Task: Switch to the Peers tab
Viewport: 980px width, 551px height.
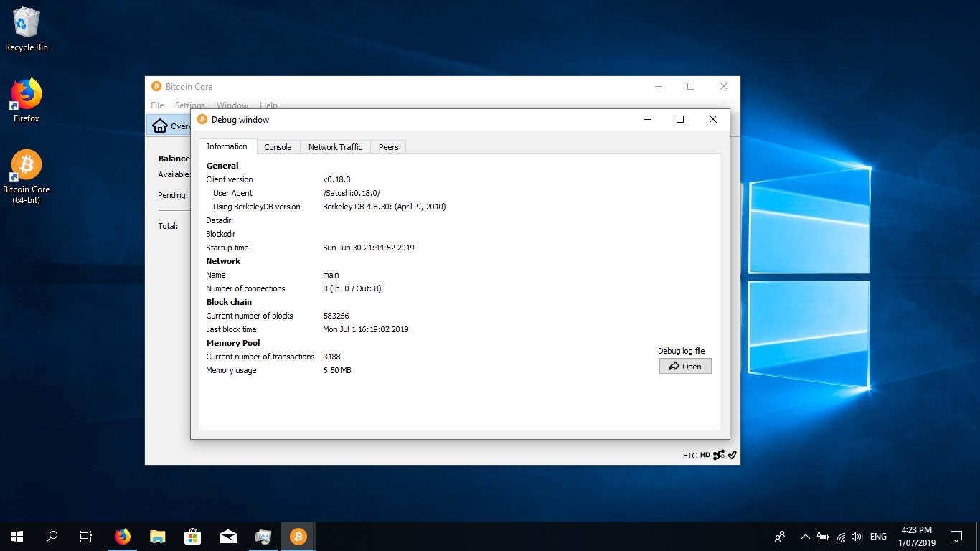Action: pyautogui.click(x=387, y=146)
